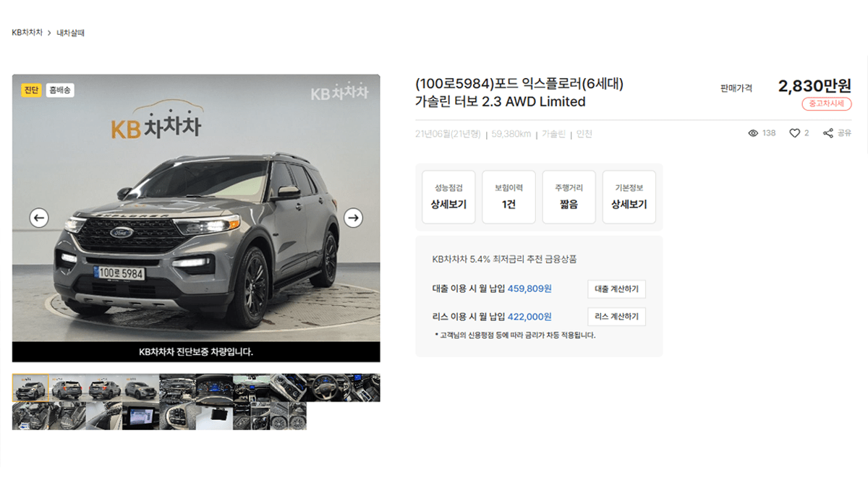The width and height of the screenshot is (868, 488).
Task: Click 대출 계산하기 button
Action: (616, 289)
